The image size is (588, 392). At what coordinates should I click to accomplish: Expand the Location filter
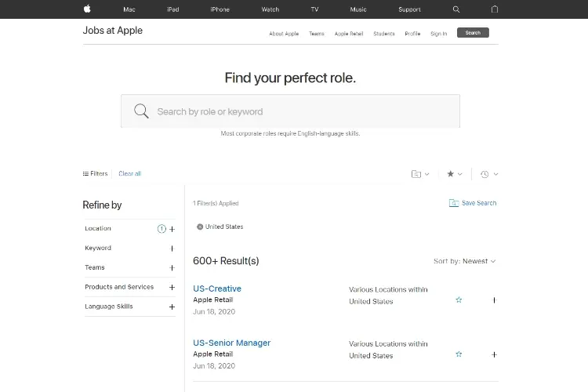pyautogui.click(x=172, y=229)
